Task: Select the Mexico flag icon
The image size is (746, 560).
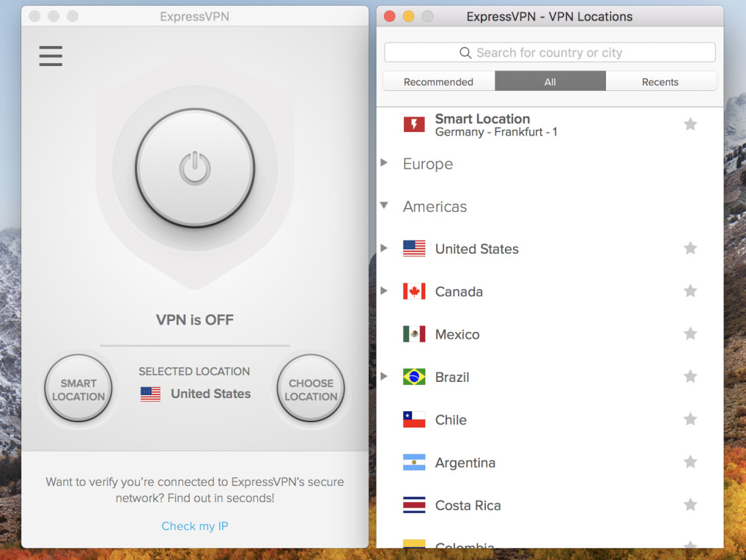Action: pos(414,334)
